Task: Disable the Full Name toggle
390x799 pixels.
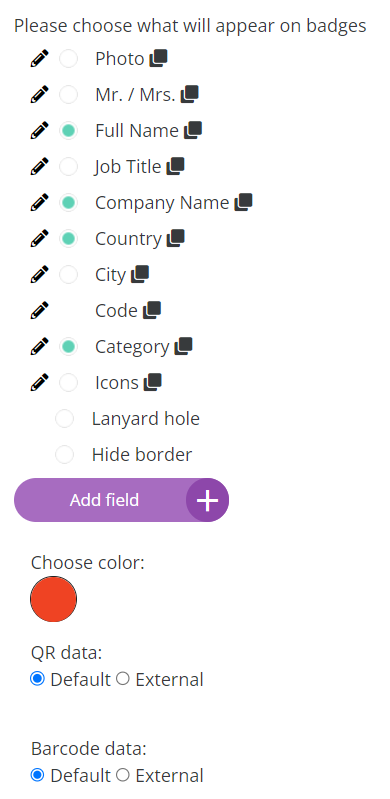Action: click(x=68, y=130)
